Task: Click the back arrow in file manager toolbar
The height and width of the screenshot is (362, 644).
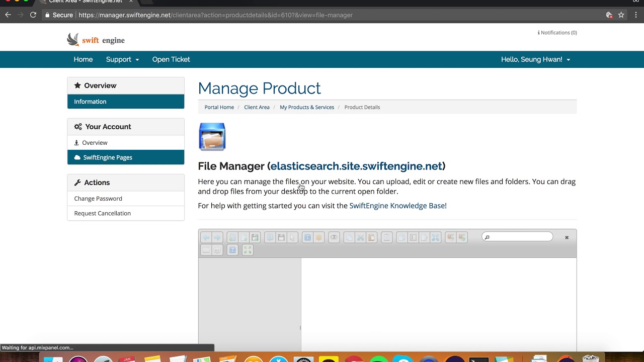Action: (206, 237)
